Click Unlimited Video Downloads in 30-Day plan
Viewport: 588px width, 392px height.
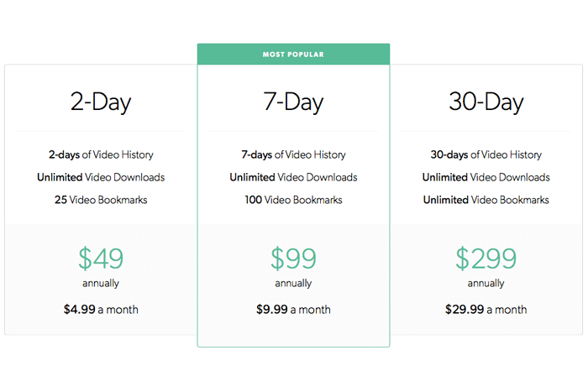pos(486,177)
